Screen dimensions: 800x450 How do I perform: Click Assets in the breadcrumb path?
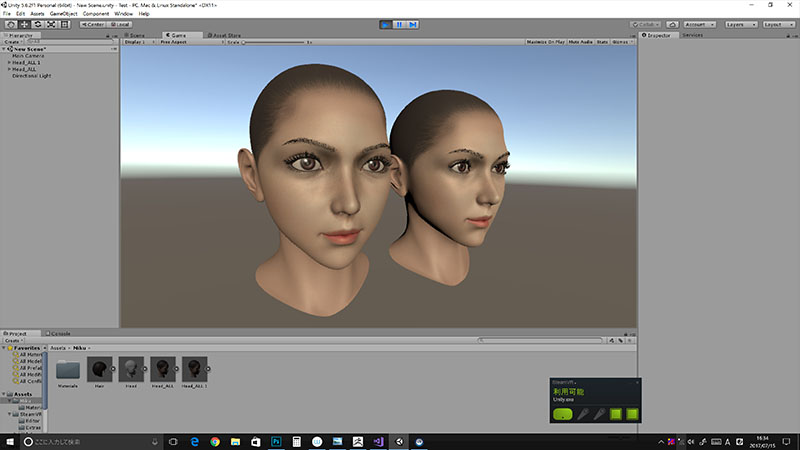[58, 348]
